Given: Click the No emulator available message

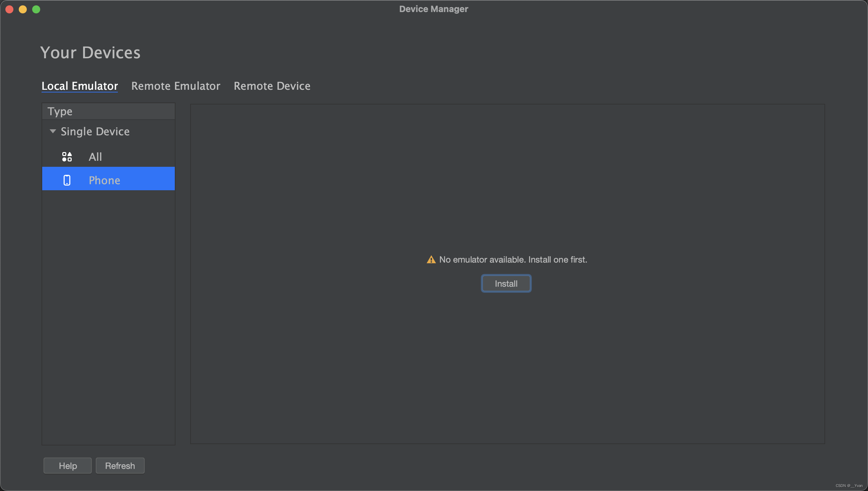Looking at the screenshot, I should click(x=513, y=260).
